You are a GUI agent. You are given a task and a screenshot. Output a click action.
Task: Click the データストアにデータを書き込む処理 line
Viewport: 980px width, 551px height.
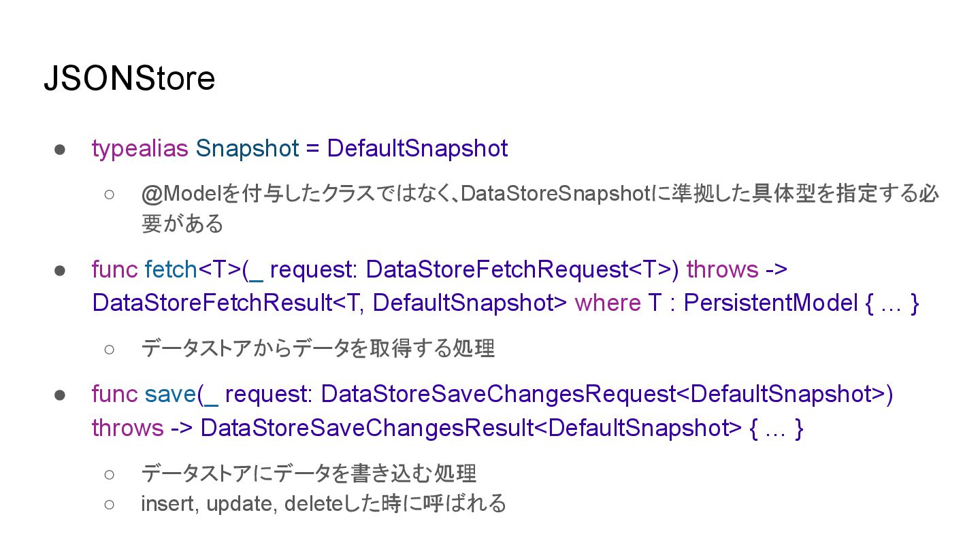click(308, 473)
